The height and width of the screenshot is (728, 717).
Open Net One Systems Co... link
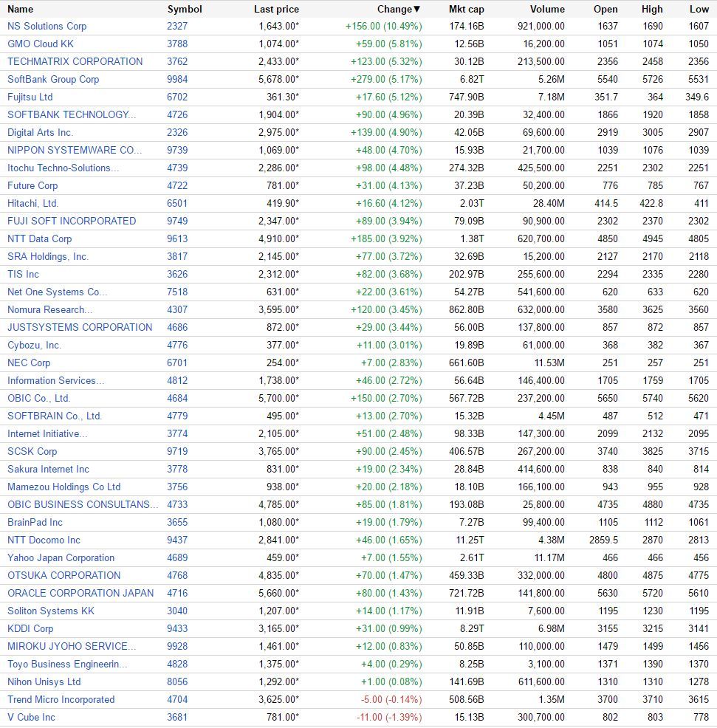click(57, 292)
